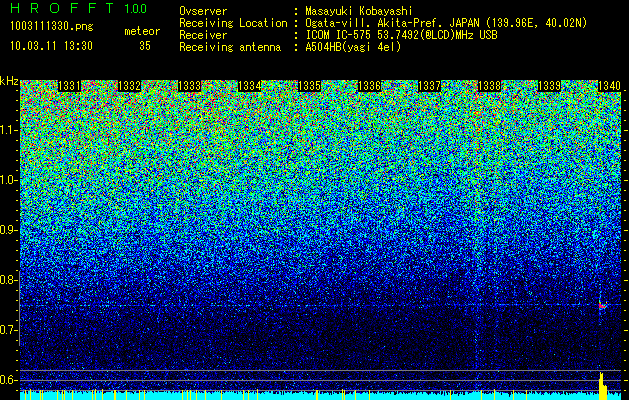Viewport: 629px width, 400px height.
Task: Click the 0.6 frequency axis label
Action: [8, 380]
